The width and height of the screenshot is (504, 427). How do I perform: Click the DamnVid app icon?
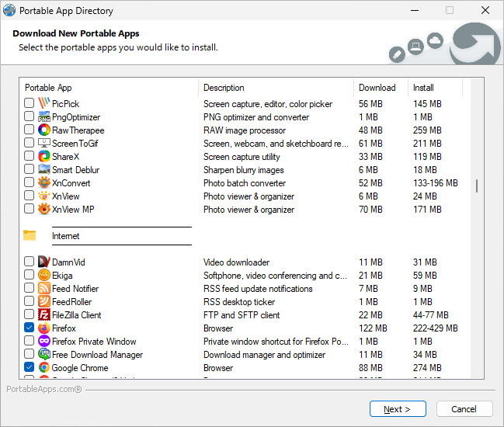[44, 262]
